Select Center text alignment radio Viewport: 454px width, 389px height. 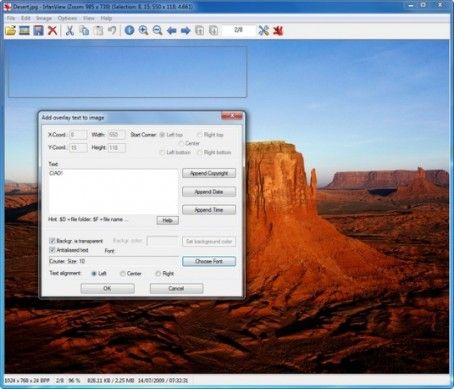122,273
